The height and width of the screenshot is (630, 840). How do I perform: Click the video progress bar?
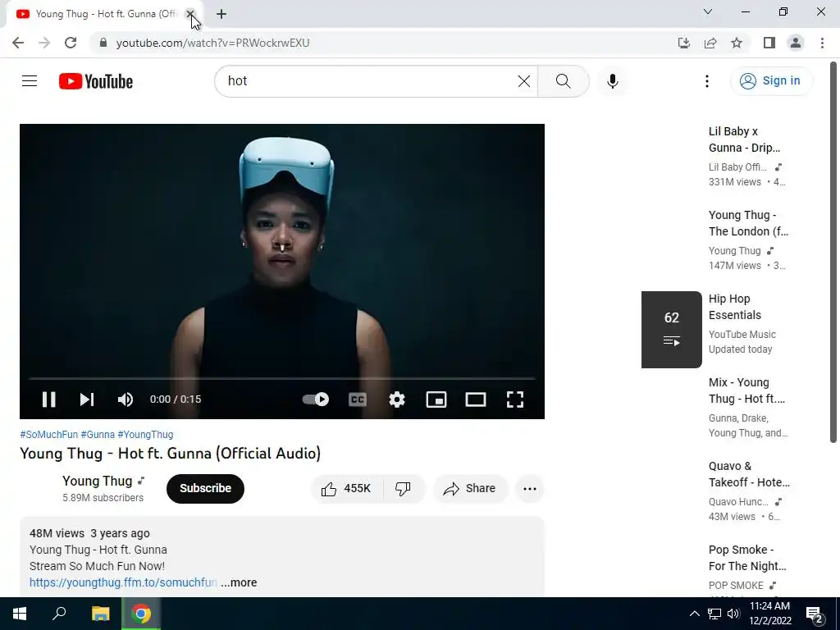[x=282, y=378]
